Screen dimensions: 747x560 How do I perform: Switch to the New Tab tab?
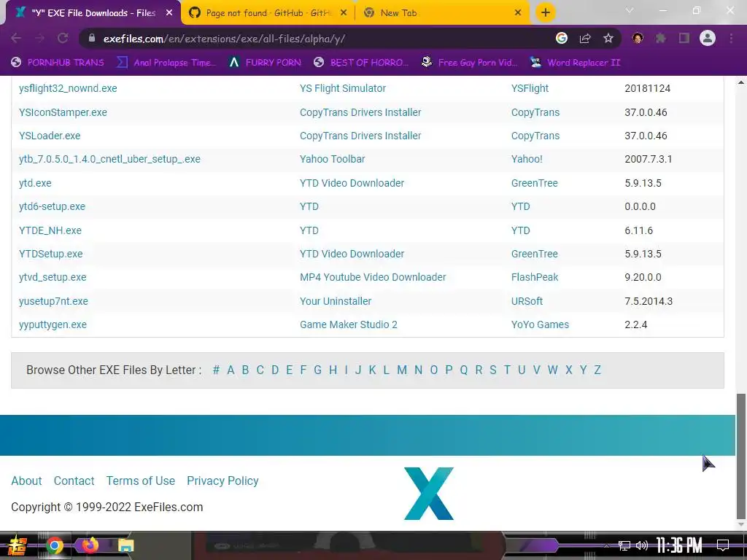443,13
